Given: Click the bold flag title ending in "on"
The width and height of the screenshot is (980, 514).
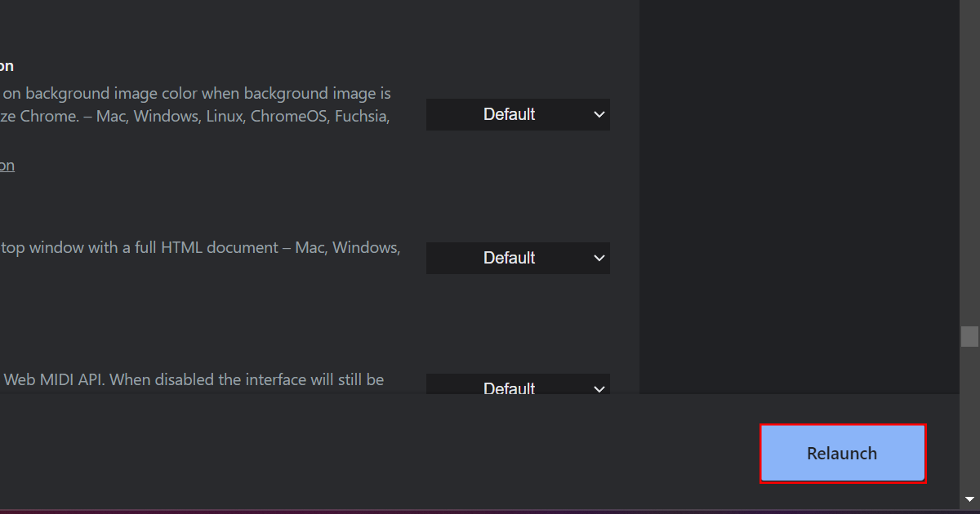Looking at the screenshot, I should click(7, 66).
